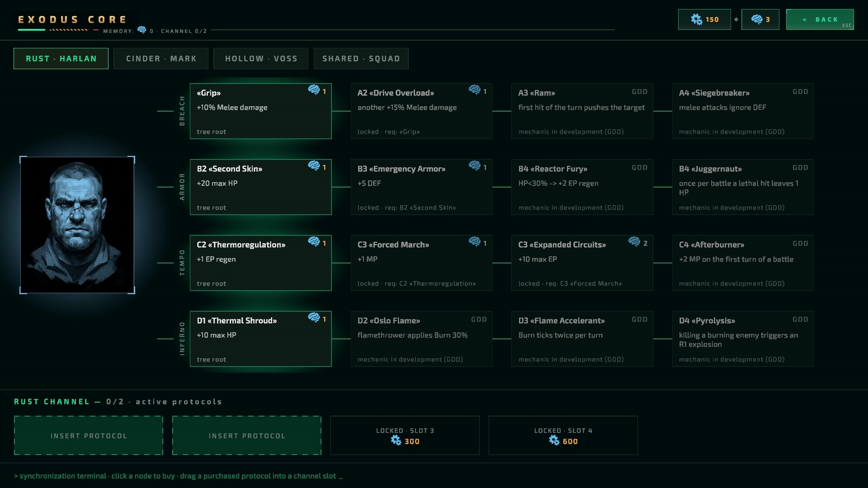Select the C4 «Afterburner» node
This screenshot has width=868, height=488.
point(743,263)
